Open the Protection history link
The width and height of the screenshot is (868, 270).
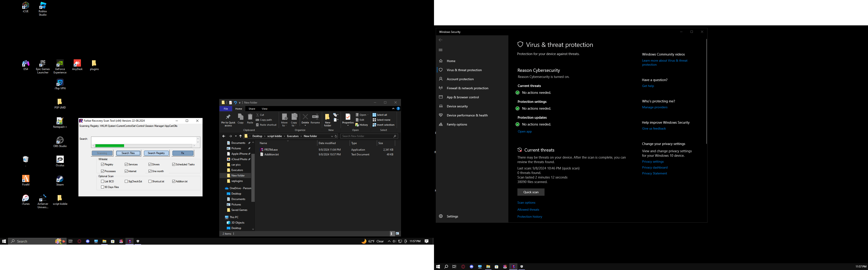tap(529, 217)
